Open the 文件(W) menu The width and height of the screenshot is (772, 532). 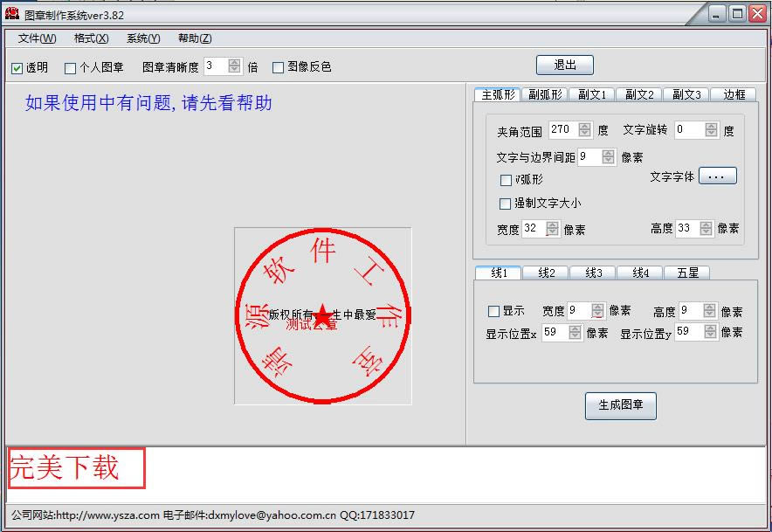click(x=37, y=38)
